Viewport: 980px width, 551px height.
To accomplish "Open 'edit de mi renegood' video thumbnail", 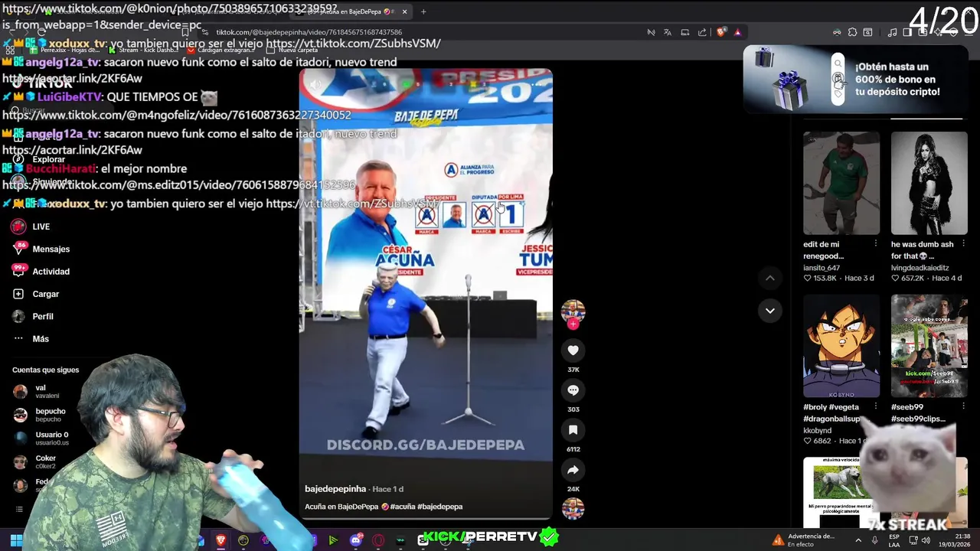I will [x=841, y=183].
